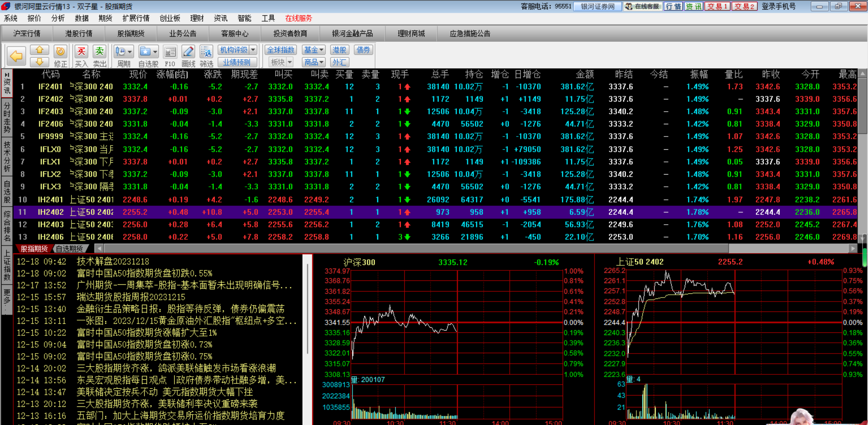Switch to the 应急措施公告 tab
This screenshot has width=868, height=425.
[470, 33]
